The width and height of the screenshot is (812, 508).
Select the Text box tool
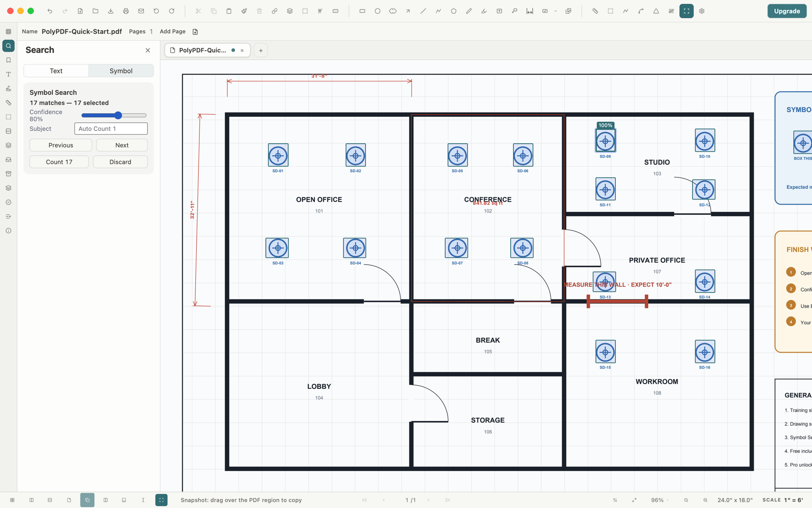coord(499,11)
